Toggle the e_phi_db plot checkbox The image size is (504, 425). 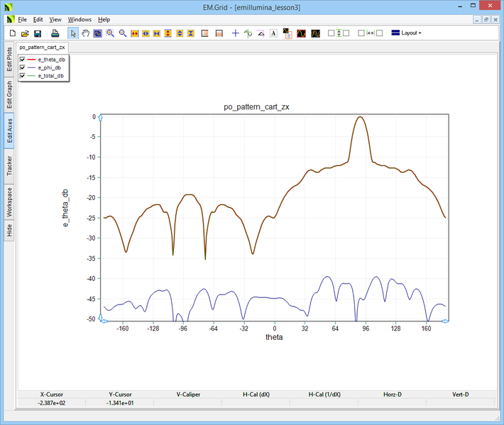23,67
